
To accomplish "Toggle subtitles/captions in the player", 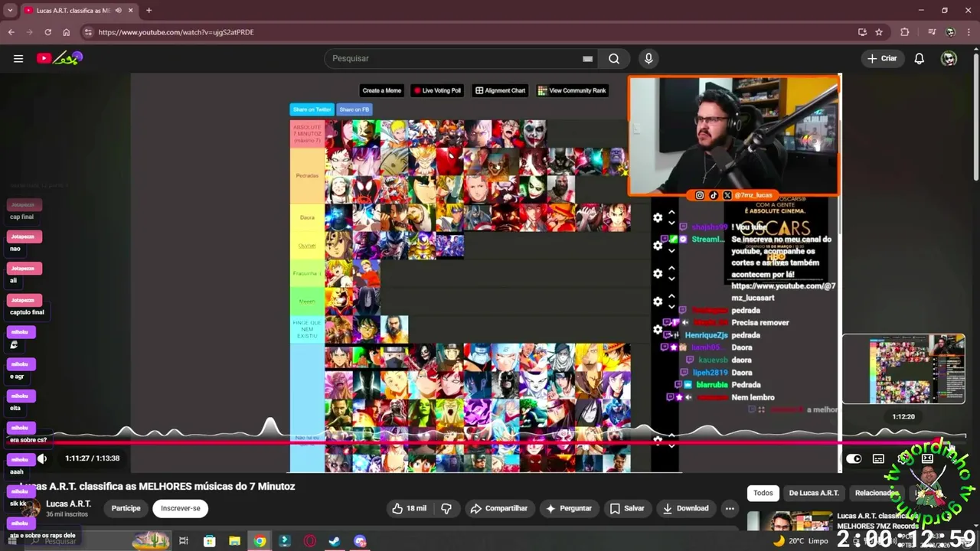I will tap(878, 458).
